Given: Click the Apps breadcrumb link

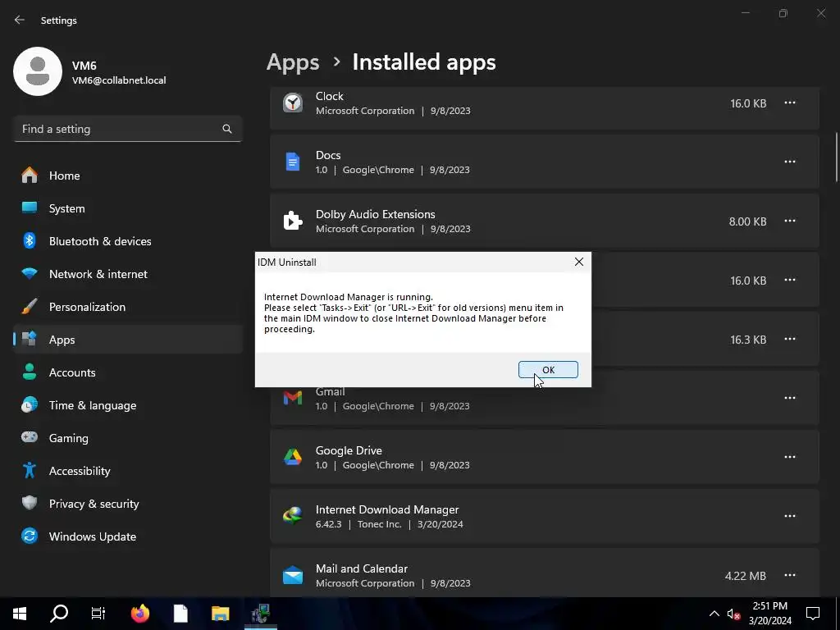Looking at the screenshot, I should (293, 62).
